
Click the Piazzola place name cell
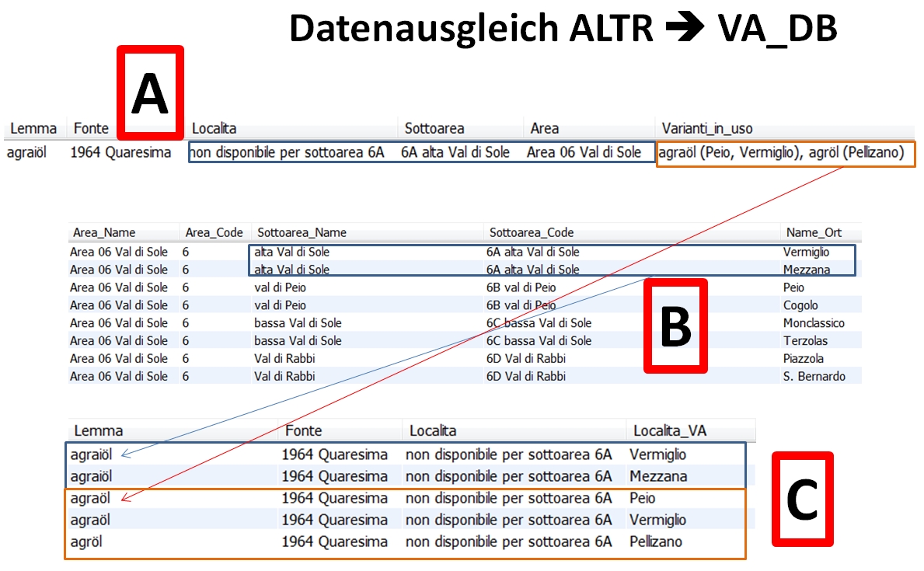[x=804, y=359]
